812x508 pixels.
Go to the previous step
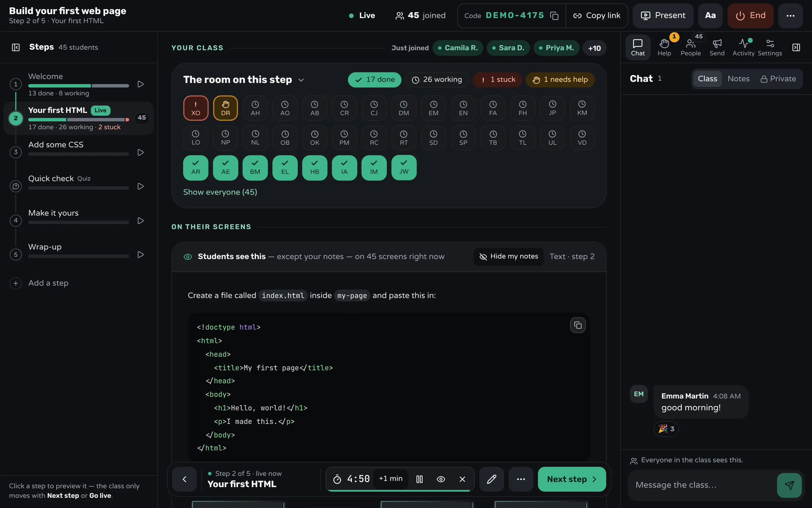coord(184,479)
